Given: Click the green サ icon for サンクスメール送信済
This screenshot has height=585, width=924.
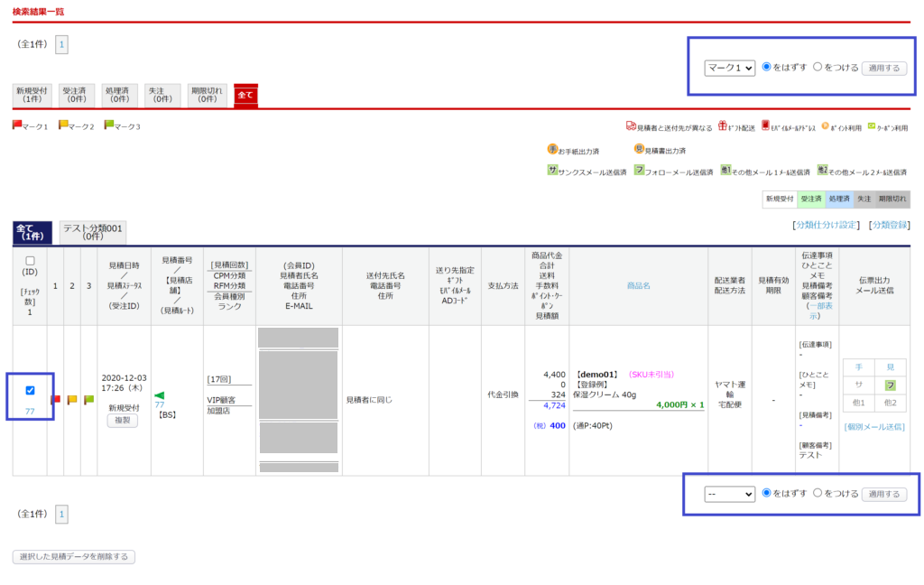Looking at the screenshot, I should (x=552, y=171).
